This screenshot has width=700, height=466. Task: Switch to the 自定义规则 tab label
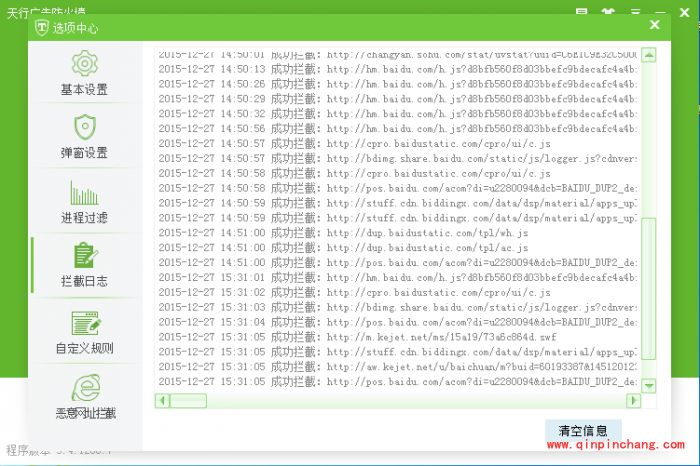click(x=85, y=349)
